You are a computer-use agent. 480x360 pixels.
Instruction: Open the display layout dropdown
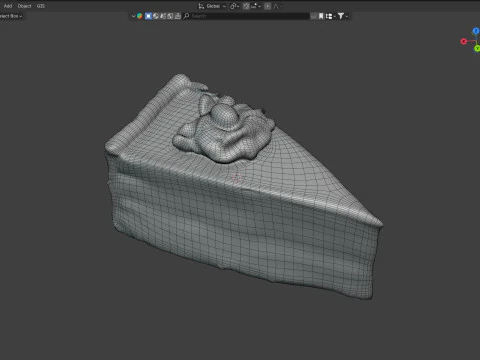pyautogui.click(x=330, y=16)
